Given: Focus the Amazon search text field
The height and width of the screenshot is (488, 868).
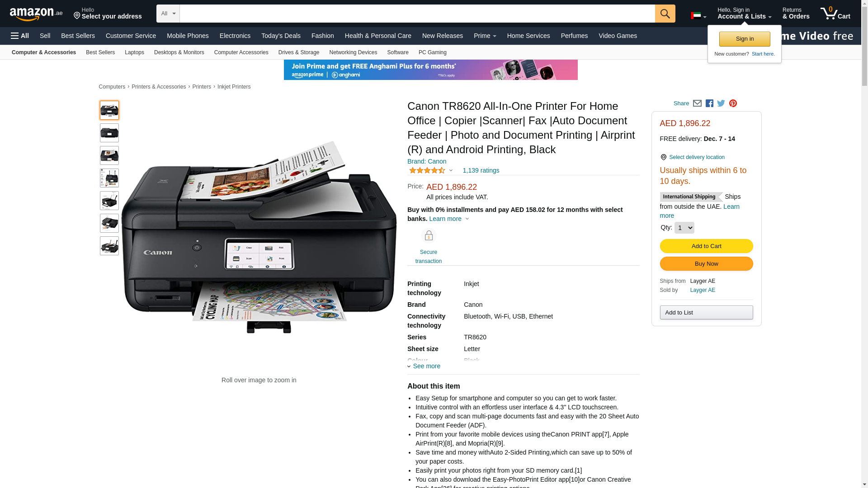Looking at the screenshot, I should tap(417, 14).
